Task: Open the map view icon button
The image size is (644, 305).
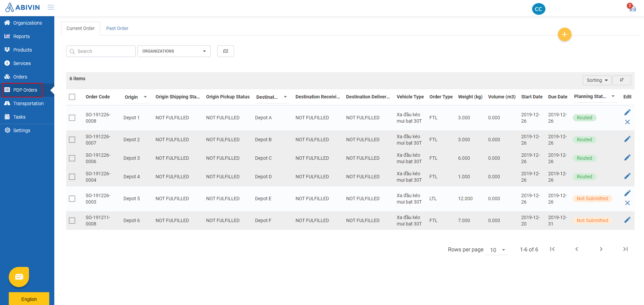Action: [x=226, y=51]
